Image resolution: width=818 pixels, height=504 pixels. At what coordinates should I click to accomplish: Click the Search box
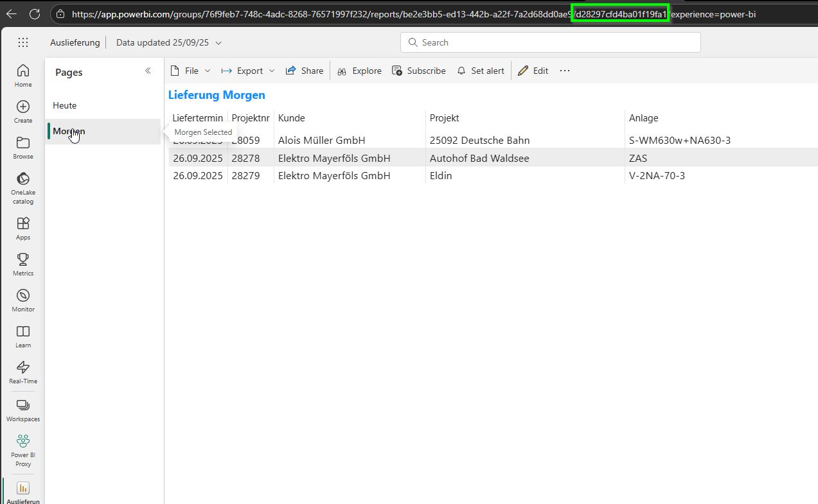[x=551, y=42]
